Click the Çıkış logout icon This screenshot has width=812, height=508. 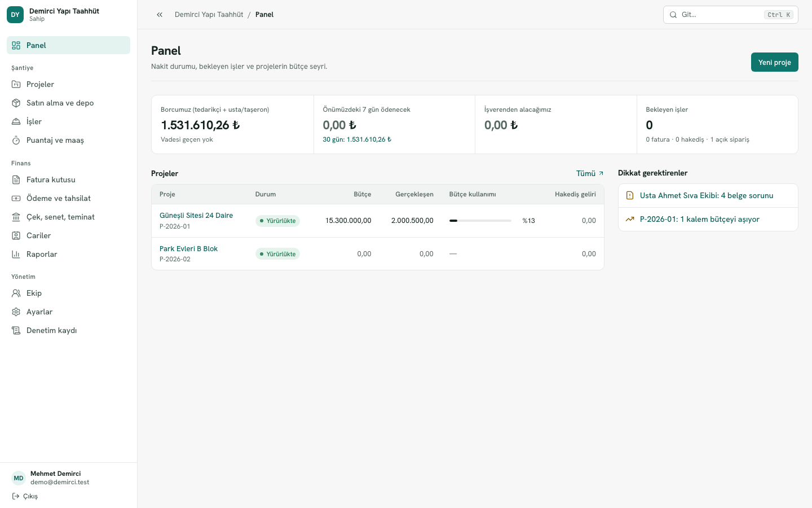(x=16, y=496)
